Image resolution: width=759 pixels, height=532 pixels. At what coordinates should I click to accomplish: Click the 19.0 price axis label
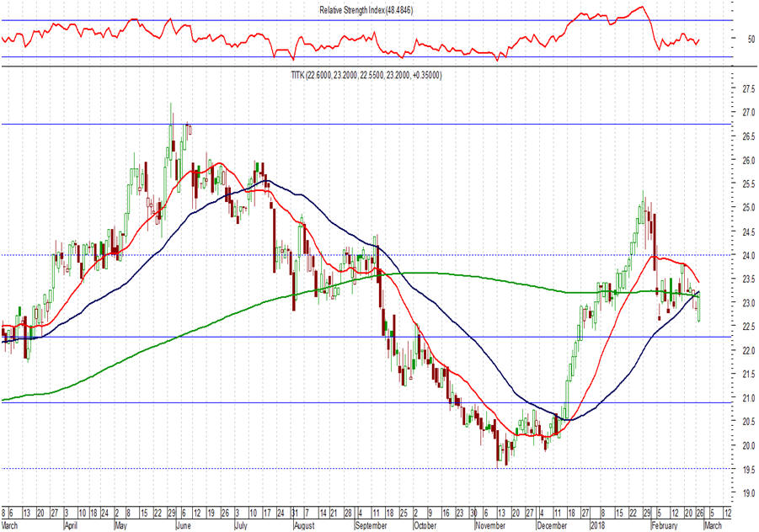click(748, 493)
